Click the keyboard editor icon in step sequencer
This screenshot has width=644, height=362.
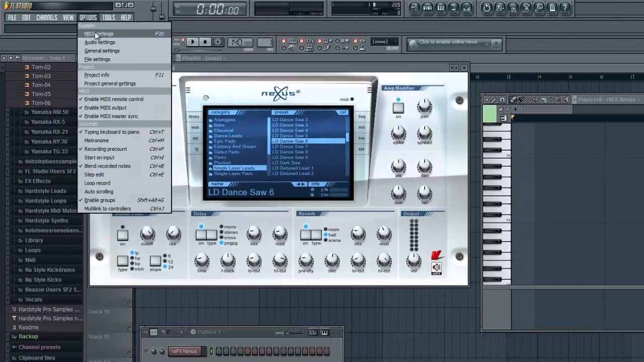click(325, 332)
